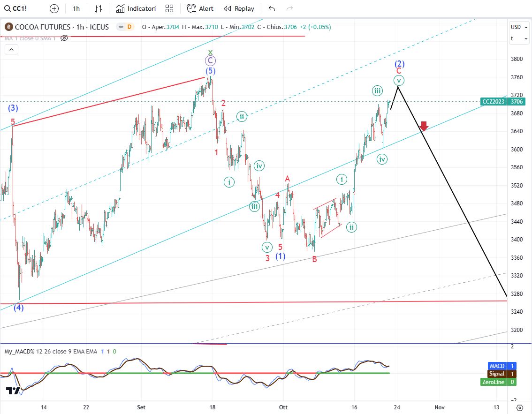Click the +2 (+0.05%) change value
This screenshot has width=532, height=414.
[315, 27]
